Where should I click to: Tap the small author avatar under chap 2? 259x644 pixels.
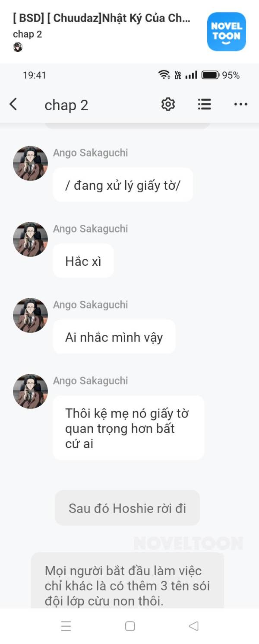click(x=18, y=47)
